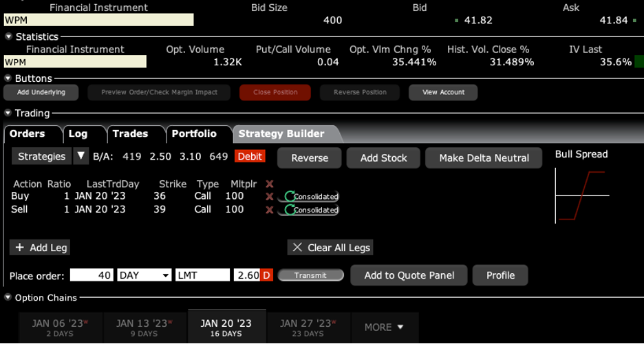
Task: Click the green IV Last indicator bar
Action: pyautogui.click(x=639, y=62)
